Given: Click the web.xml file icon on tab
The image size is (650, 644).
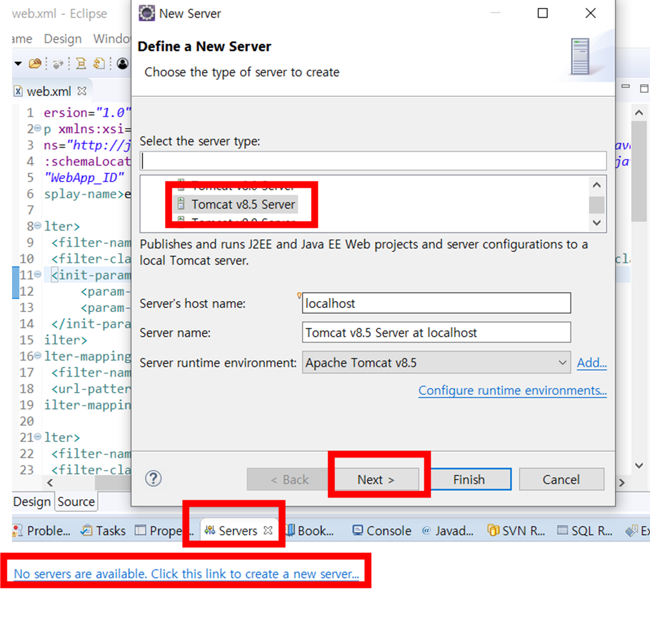Looking at the screenshot, I should point(18,91).
